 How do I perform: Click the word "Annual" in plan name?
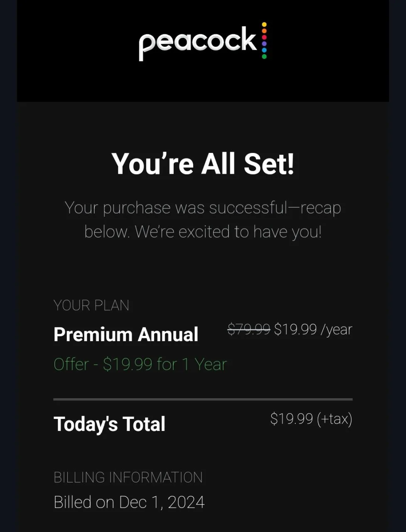click(168, 334)
